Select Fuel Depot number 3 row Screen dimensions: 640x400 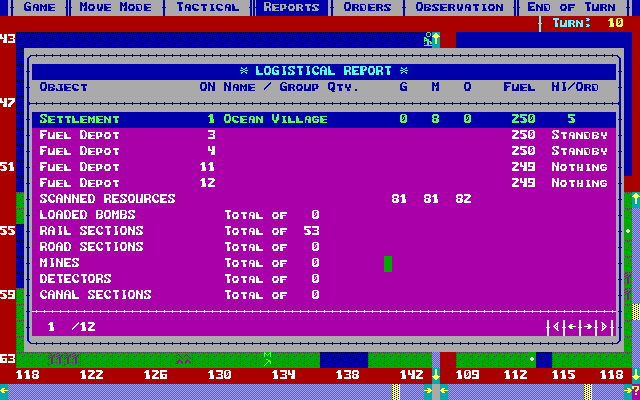324,135
